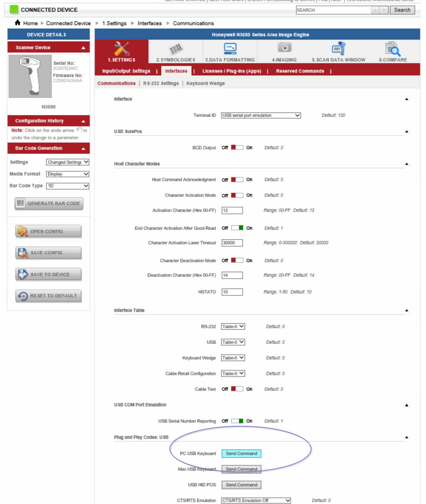The height and width of the screenshot is (504, 426).
Task: Collapse the Bar Code Generation panel
Action: 83,149
